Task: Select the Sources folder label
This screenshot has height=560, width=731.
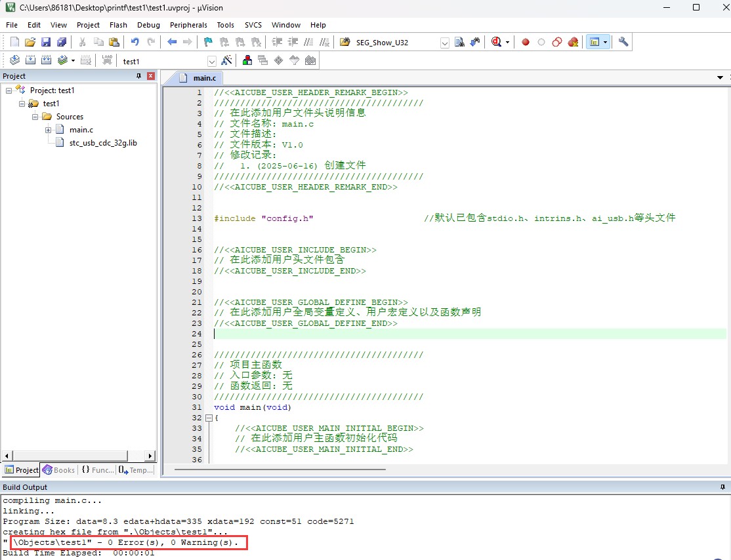Action: pos(70,117)
